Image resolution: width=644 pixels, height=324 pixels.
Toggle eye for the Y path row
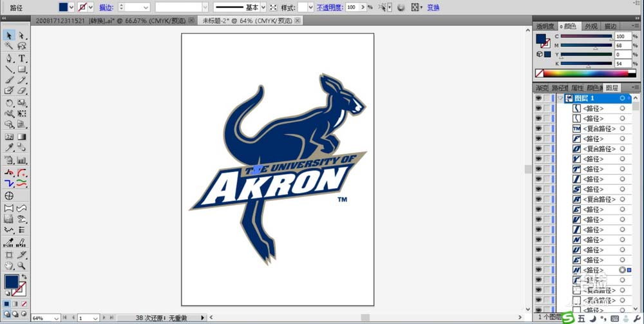click(538, 159)
